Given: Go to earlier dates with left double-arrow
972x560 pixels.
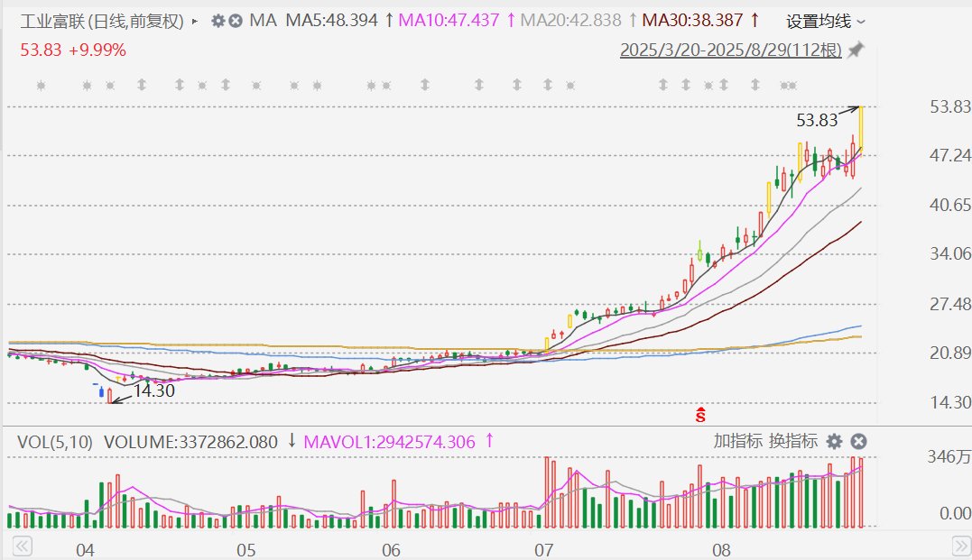Looking at the screenshot, I should coord(22,546).
